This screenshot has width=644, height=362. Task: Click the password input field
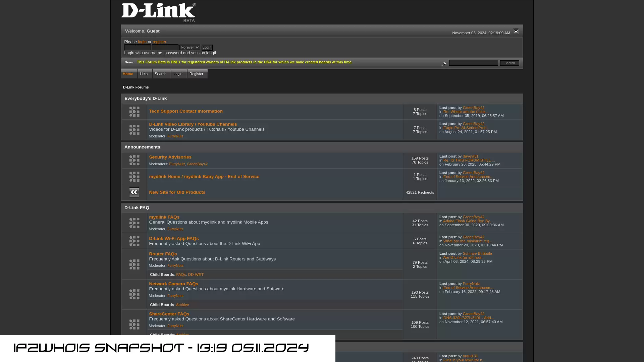click(165, 48)
